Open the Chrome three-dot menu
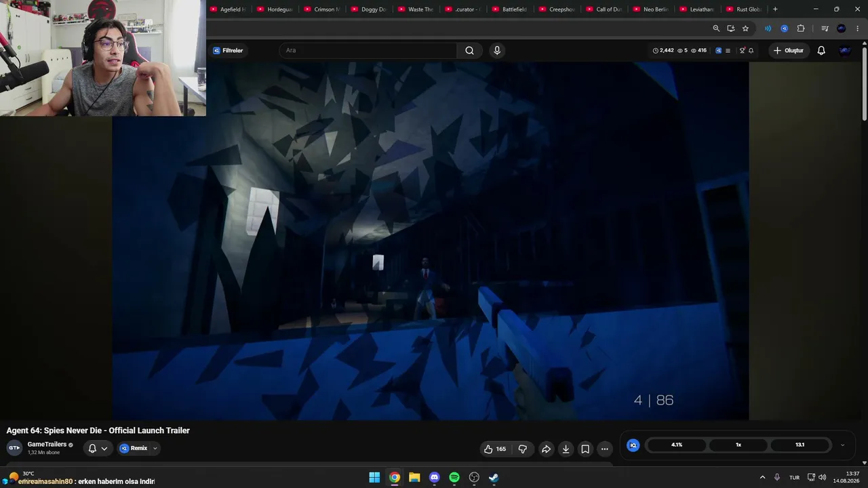868x488 pixels. pos(858,28)
